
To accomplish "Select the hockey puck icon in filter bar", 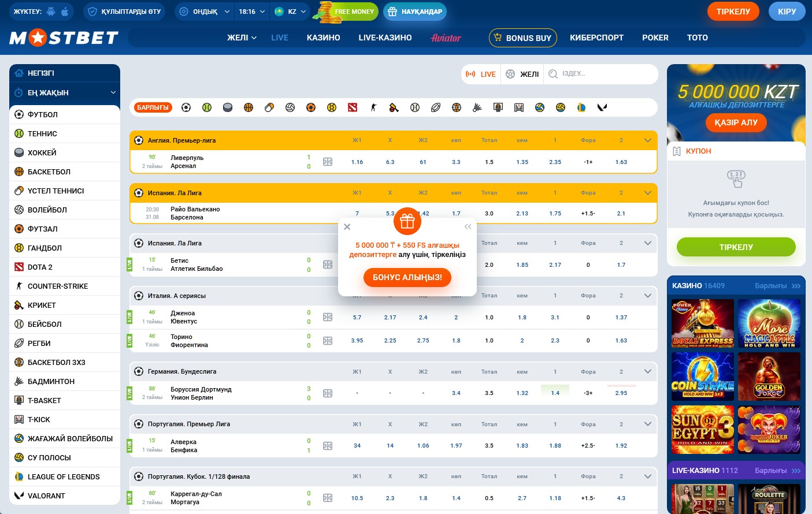I will (228, 107).
